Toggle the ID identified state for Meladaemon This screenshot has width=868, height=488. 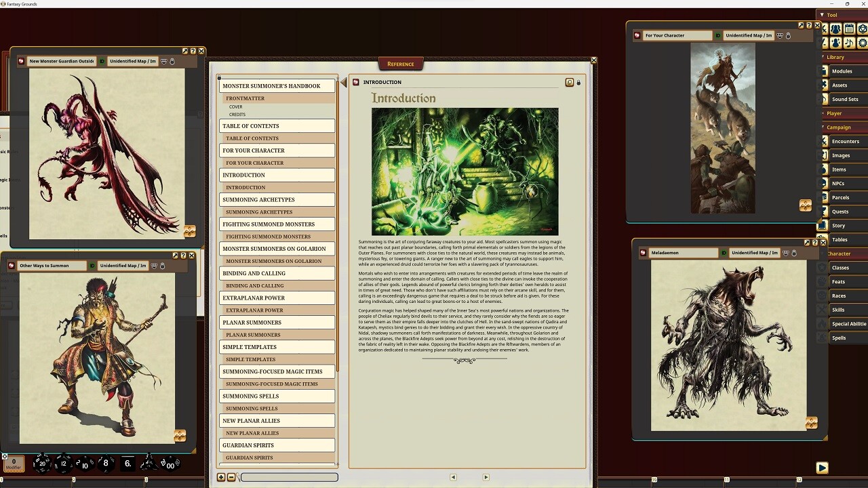coord(724,253)
